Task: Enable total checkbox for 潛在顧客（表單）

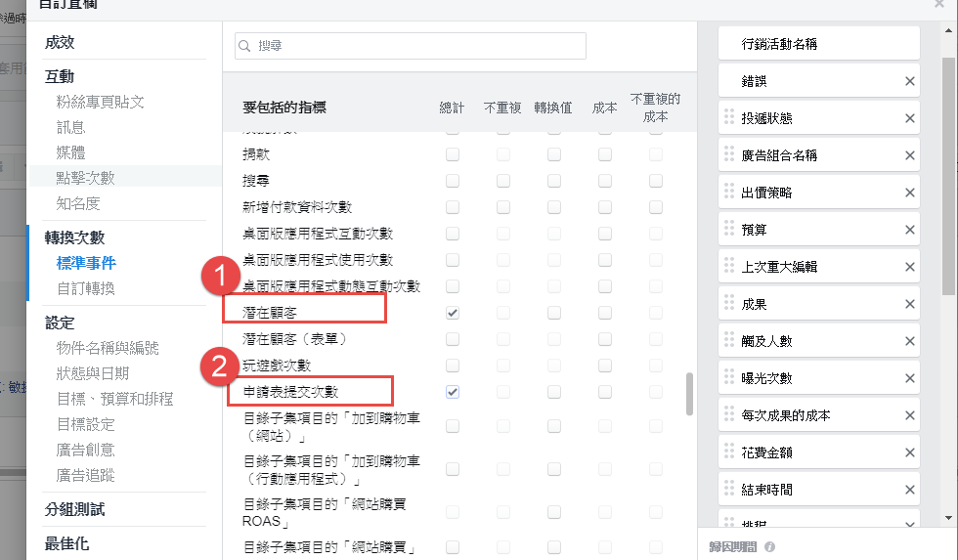Action: [x=453, y=339]
